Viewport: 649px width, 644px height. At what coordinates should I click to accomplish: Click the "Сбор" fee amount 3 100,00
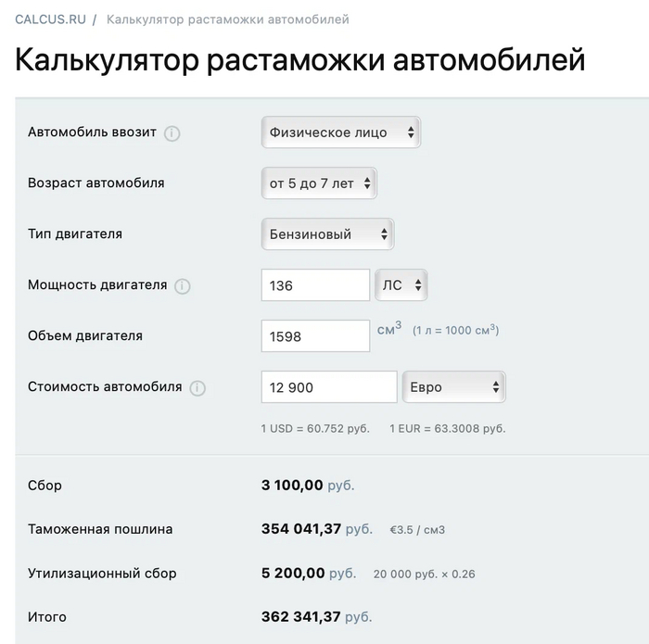[293, 486]
